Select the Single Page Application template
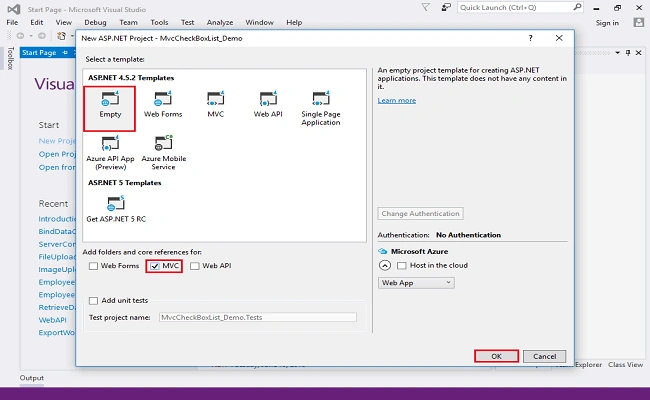The width and height of the screenshot is (650, 400). point(321,108)
